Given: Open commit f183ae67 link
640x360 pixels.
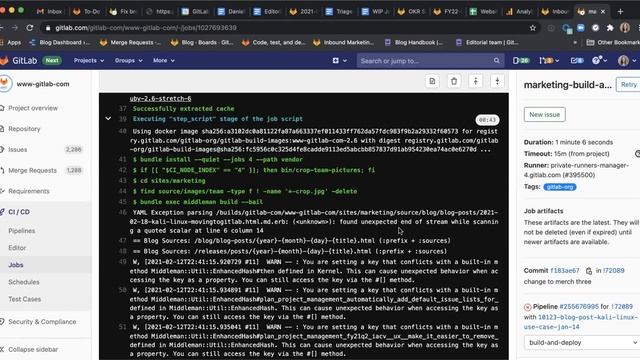Looking at the screenshot, I should [x=564, y=271].
